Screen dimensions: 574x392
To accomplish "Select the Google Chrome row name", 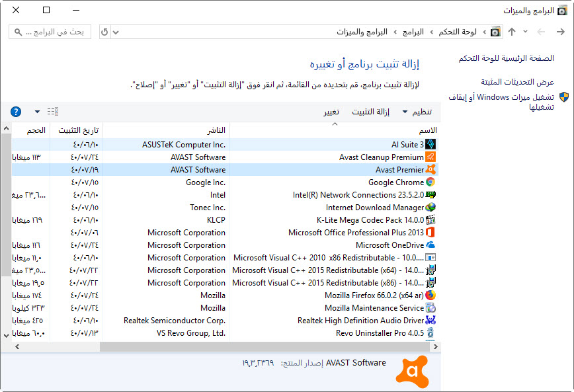I will (x=395, y=182).
